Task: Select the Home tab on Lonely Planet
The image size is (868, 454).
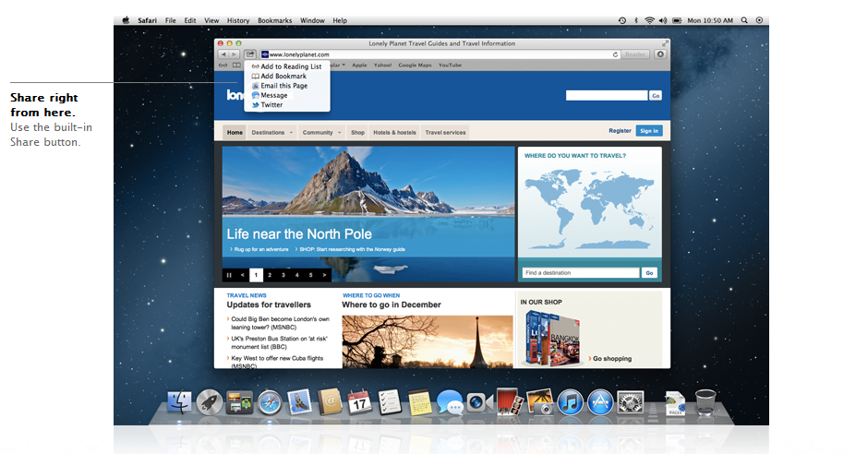Action: point(235,133)
